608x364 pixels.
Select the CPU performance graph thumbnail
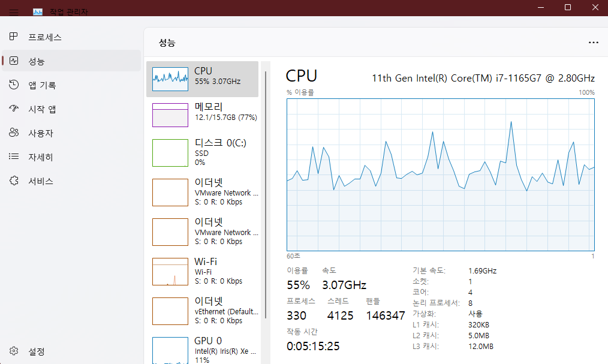click(x=170, y=79)
